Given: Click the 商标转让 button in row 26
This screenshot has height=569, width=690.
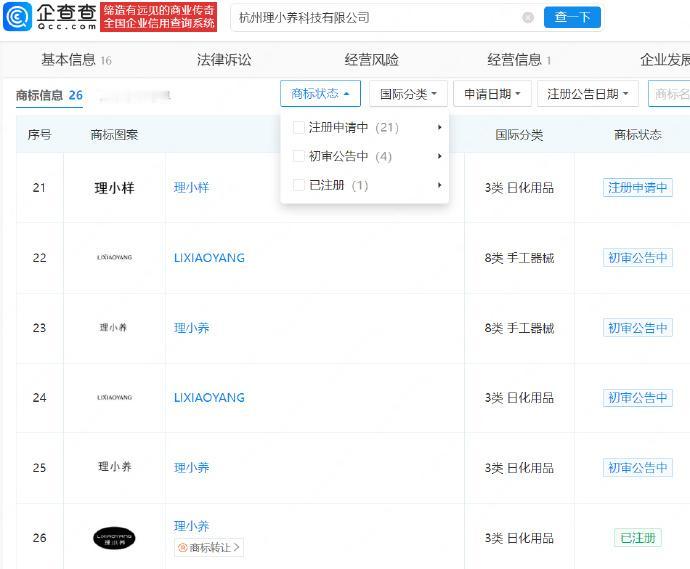Looking at the screenshot, I should tap(209, 547).
